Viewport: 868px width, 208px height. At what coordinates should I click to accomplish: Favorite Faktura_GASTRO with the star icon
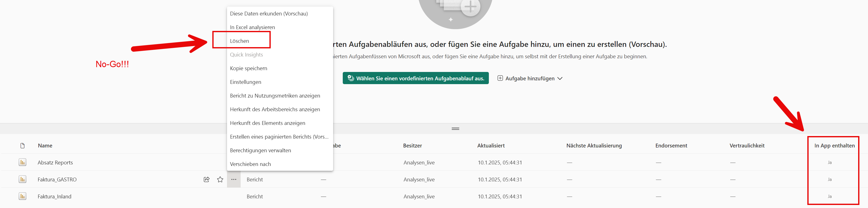point(220,179)
